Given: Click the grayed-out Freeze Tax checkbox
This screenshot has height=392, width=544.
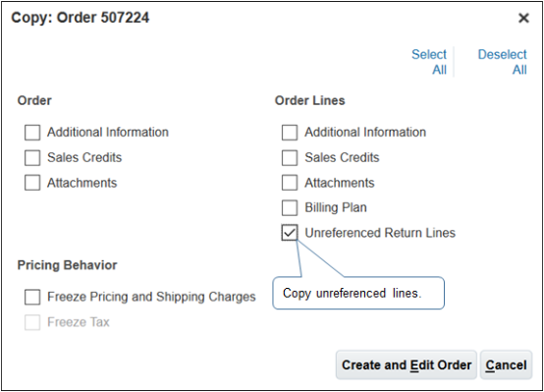Looking at the screenshot, I should (32, 322).
